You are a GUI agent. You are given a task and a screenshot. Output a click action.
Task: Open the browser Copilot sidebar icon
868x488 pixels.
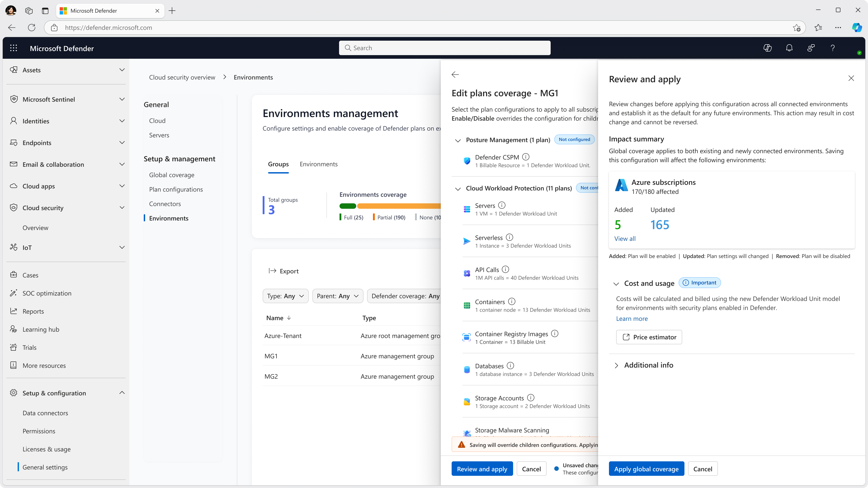[857, 28]
